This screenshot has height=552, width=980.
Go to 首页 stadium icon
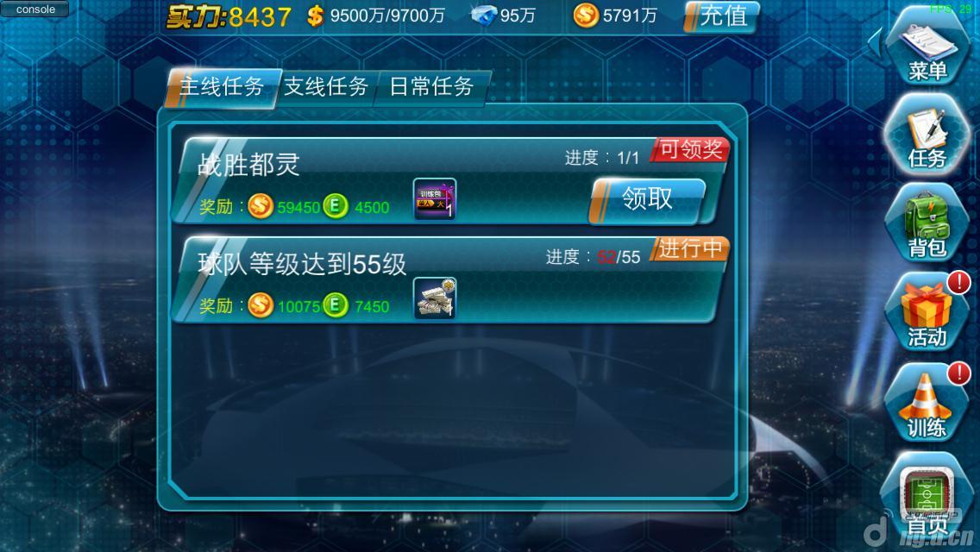[928, 497]
